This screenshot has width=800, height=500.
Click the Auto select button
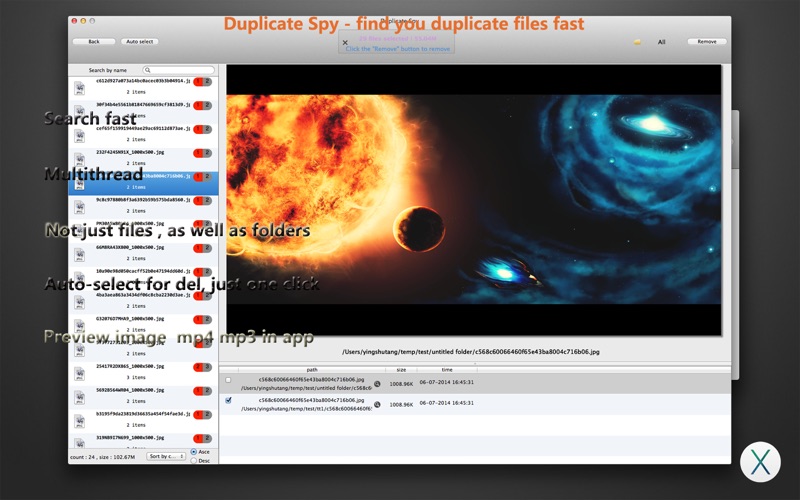(x=139, y=41)
